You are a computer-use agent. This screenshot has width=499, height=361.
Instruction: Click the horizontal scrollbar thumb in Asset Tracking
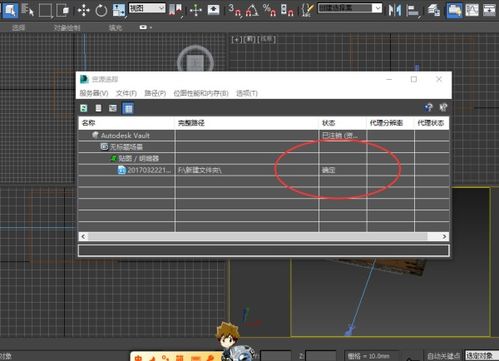tap(257, 236)
